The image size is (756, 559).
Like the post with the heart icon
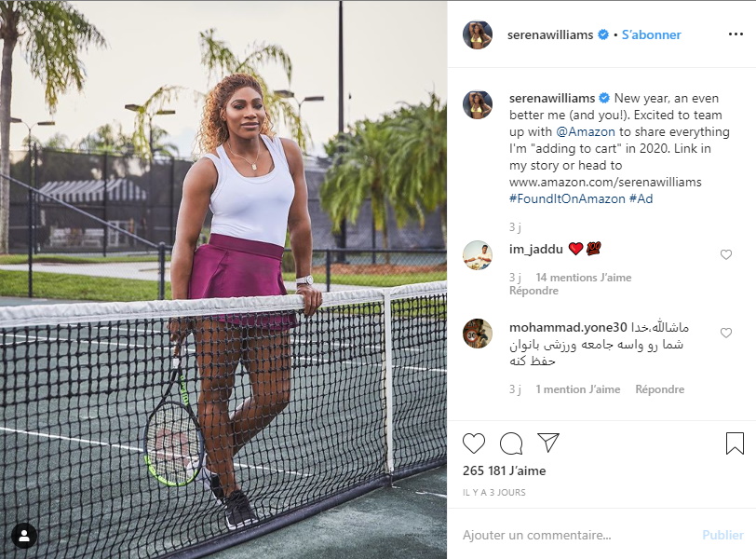pos(474,443)
